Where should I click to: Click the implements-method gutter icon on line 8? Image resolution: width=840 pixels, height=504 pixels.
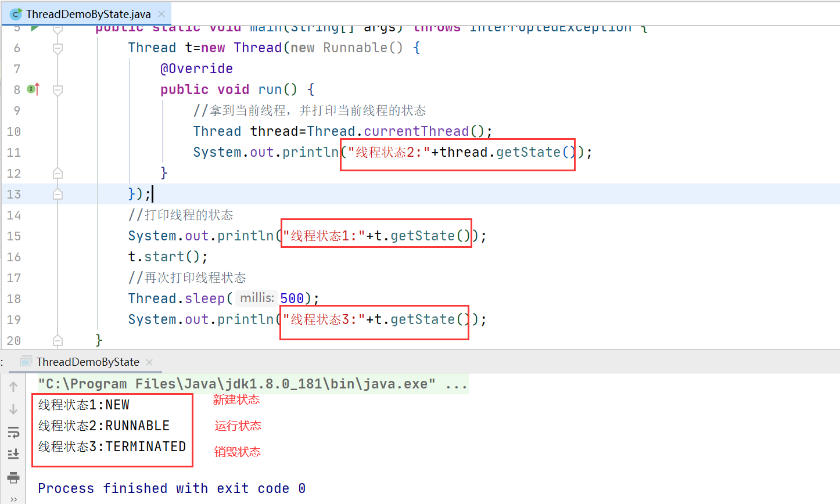[x=34, y=89]
